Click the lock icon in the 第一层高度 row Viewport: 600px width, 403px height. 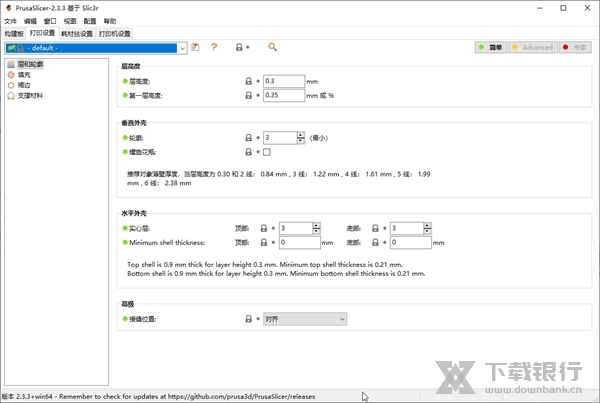click(x=248, y=95)
